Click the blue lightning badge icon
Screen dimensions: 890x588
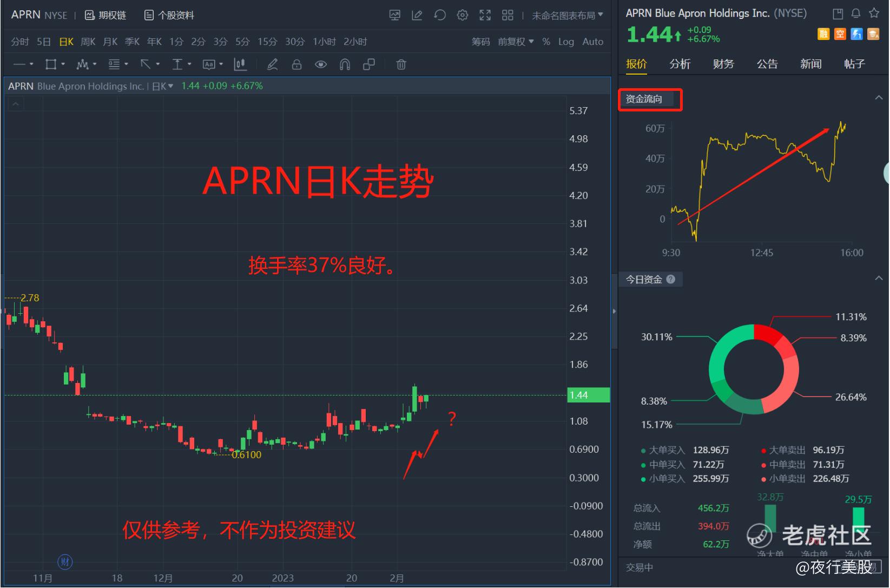click(856, 34)
